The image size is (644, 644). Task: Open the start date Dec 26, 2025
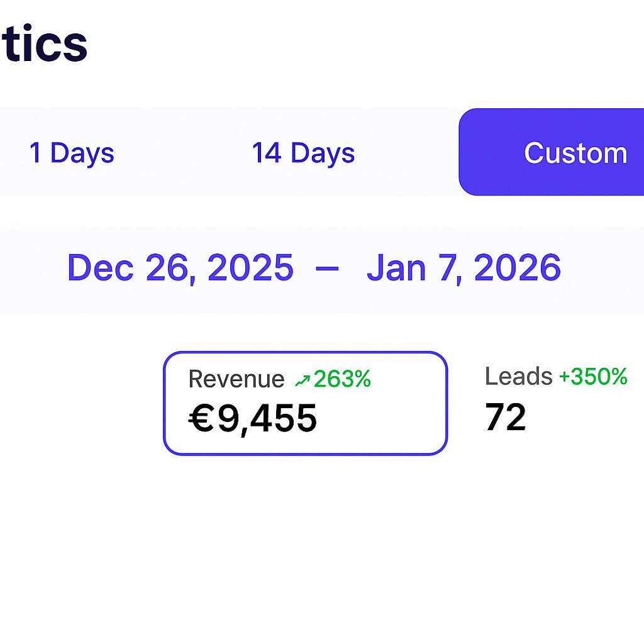pyautogui.click(x=180, y=268)
